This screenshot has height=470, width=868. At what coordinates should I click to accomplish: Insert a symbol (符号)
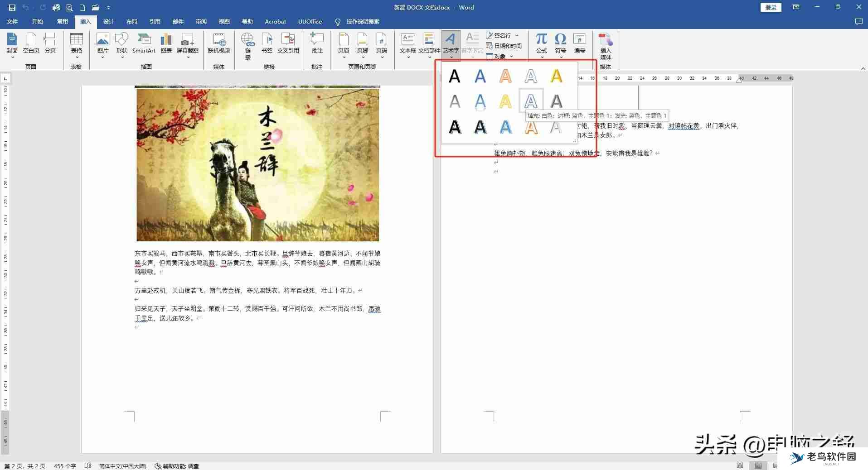(561, 46)
